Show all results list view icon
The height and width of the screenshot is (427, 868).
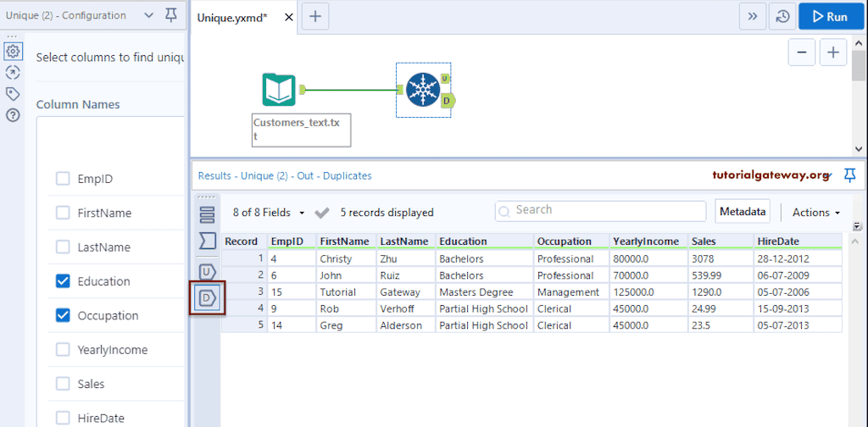point(207,213)
